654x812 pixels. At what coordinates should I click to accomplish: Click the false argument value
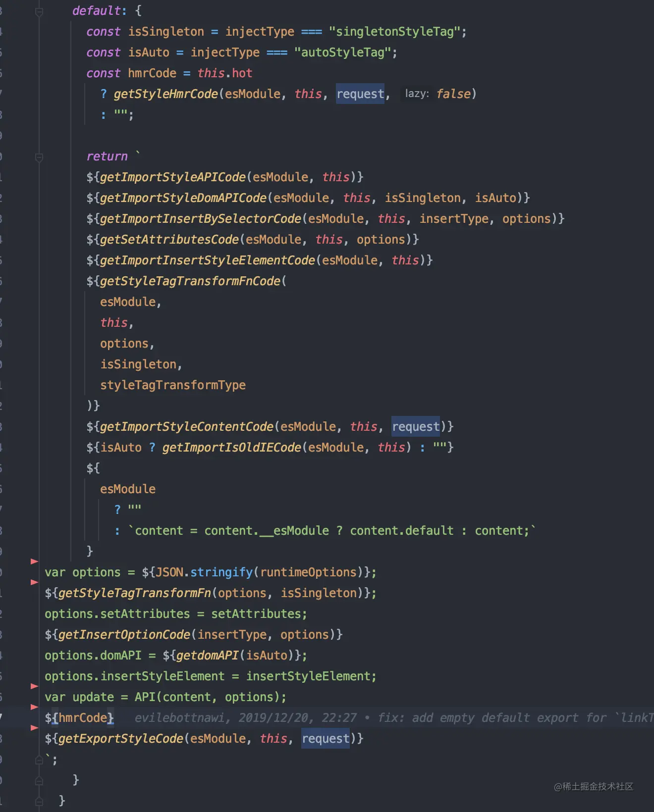(x=453, y=94)
